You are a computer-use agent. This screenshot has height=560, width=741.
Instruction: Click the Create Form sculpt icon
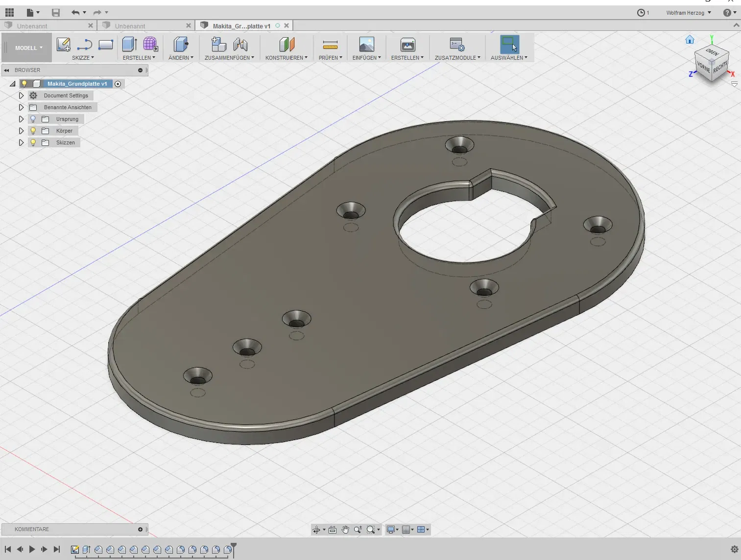tap(150, 45)
